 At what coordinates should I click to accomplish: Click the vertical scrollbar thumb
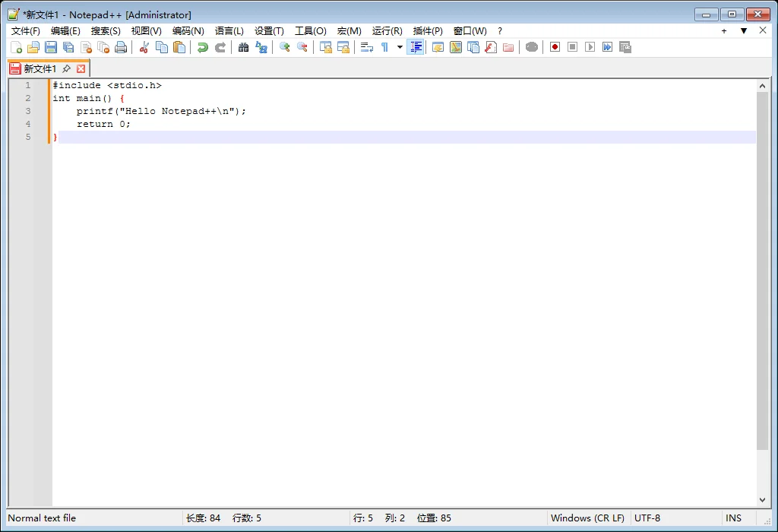pos(763,271)
